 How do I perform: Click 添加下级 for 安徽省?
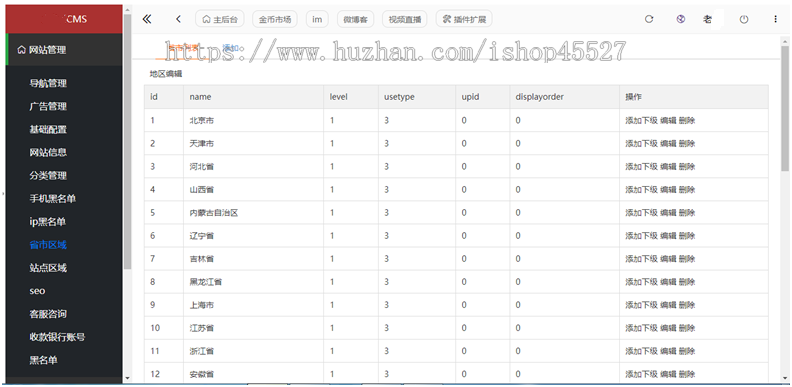tap(641, 374)
